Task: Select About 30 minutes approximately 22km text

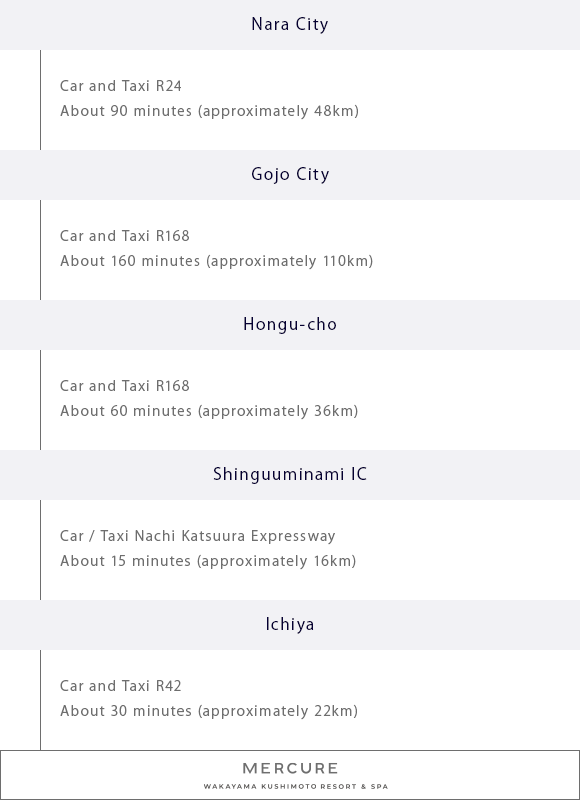Action: click(209, 711)
